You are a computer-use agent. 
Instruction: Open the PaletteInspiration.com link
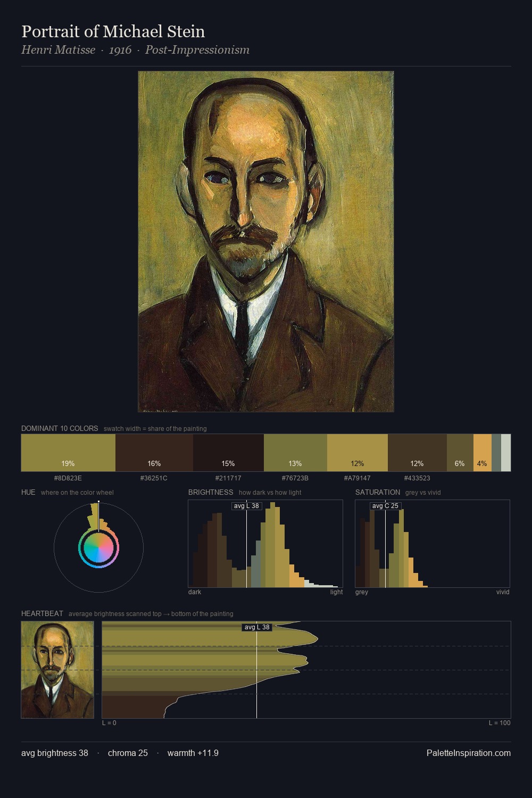tap(469, 753)
